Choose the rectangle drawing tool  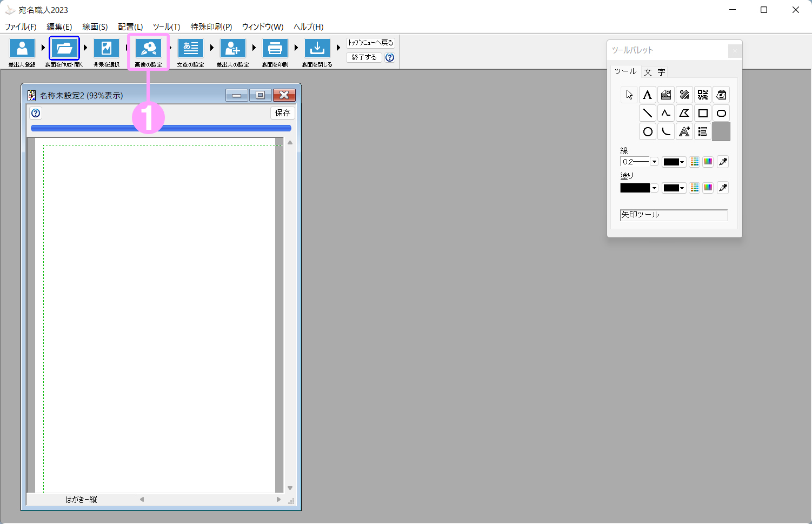[x=702, y=114]
